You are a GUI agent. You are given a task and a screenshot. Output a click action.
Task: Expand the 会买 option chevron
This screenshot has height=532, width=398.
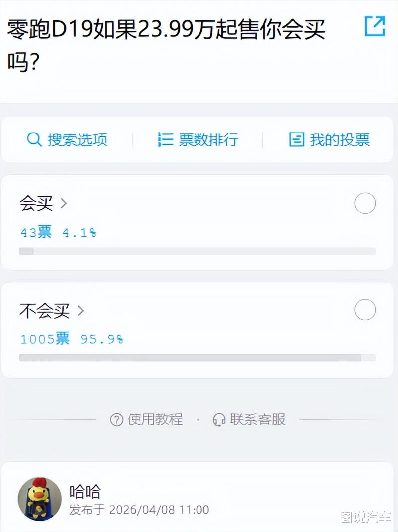click(64, 203)
